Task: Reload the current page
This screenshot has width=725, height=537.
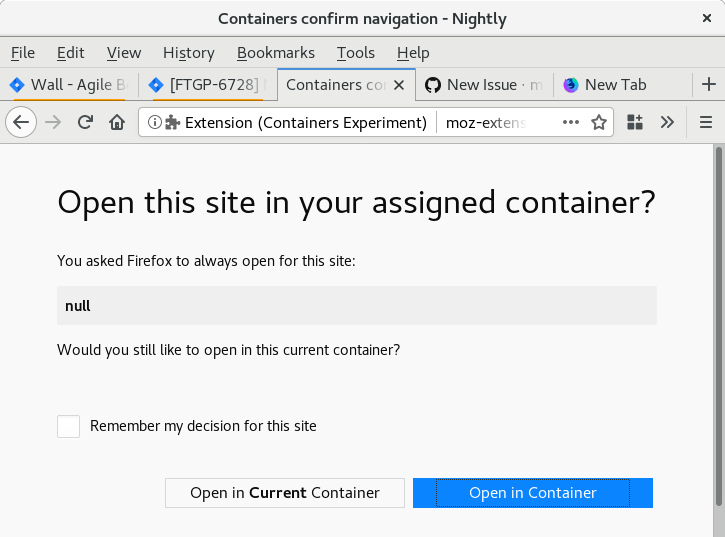Action: [x=85, y=122]
